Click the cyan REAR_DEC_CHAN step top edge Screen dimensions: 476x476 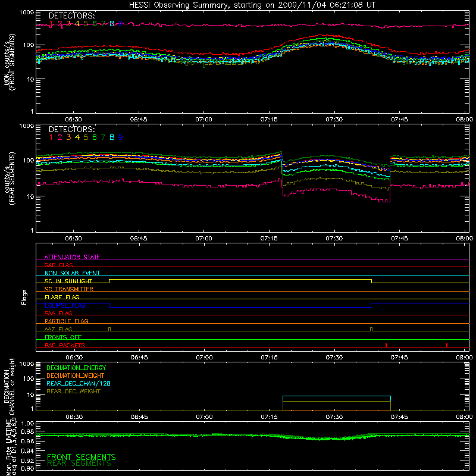pyautogui.click(x=337, y=396)
